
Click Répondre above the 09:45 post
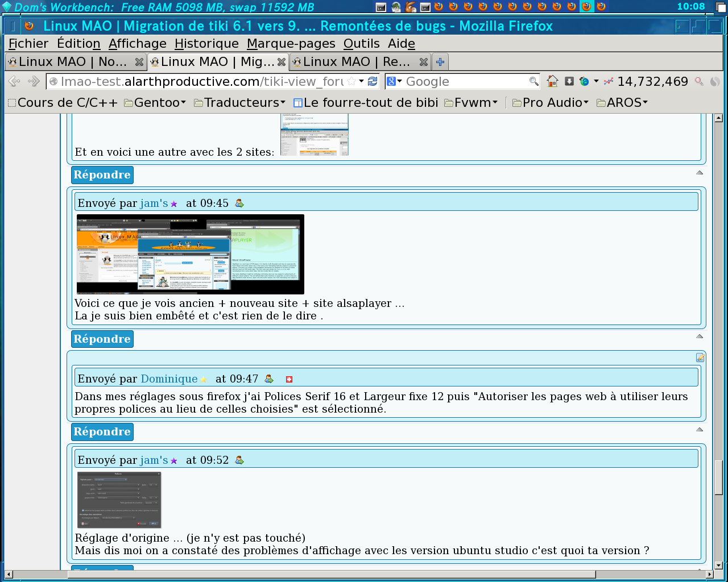(102, 174)
